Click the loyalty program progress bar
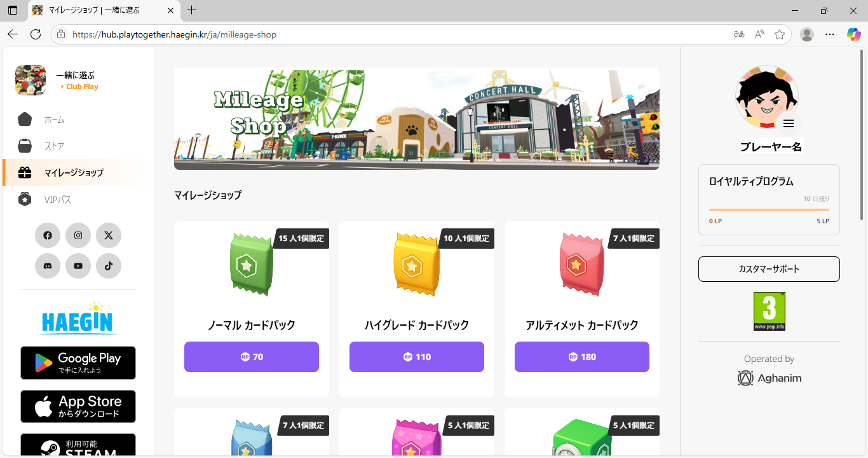This screenshot has height=458, width=868. coord(769,210)
